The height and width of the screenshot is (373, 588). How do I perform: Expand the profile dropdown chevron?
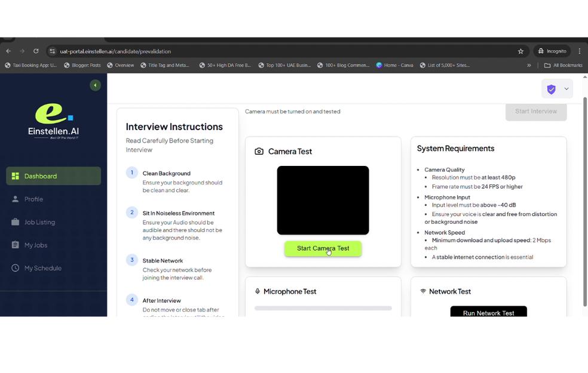click(566, 89)
